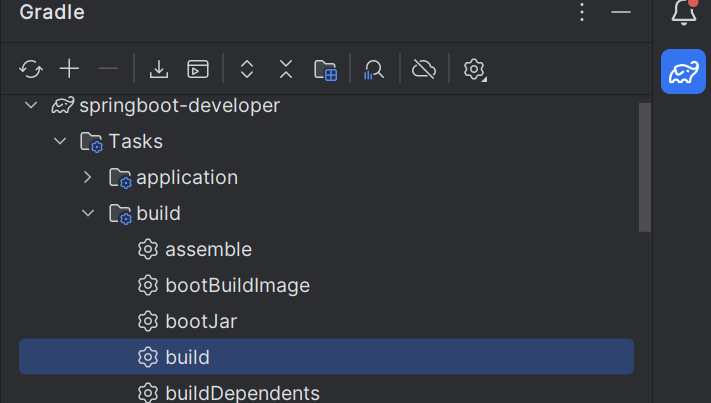Viewport: 711px width, 403px height.
Task: Hide the Gradle tool window
Action: tap(621, 12)
